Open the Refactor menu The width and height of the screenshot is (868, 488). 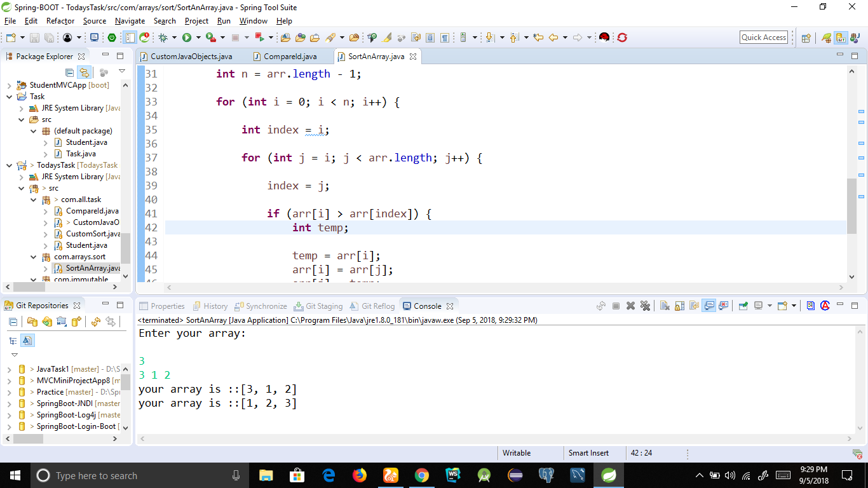pyautogui.click(x=60, y=21)
